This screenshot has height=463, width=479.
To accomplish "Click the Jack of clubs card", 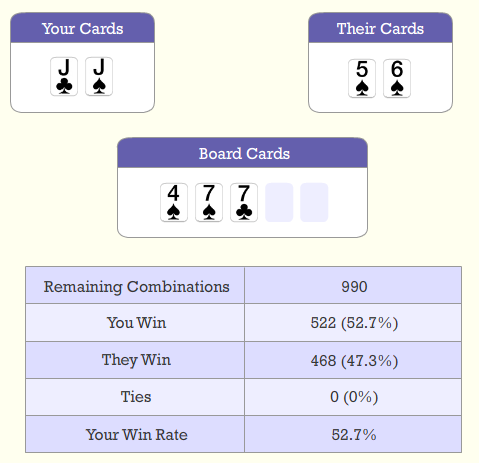I will tap(64, 77).
